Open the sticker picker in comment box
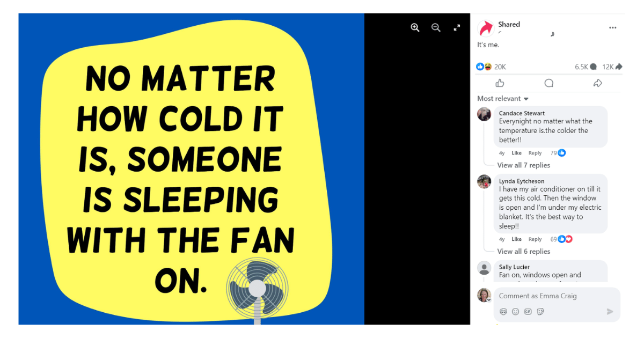 click(540, 312)
